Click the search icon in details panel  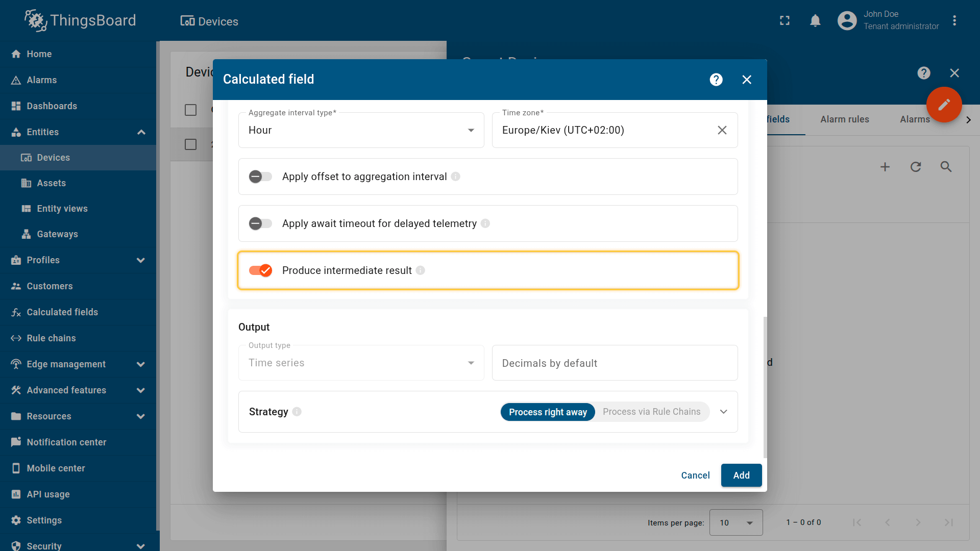946,167
